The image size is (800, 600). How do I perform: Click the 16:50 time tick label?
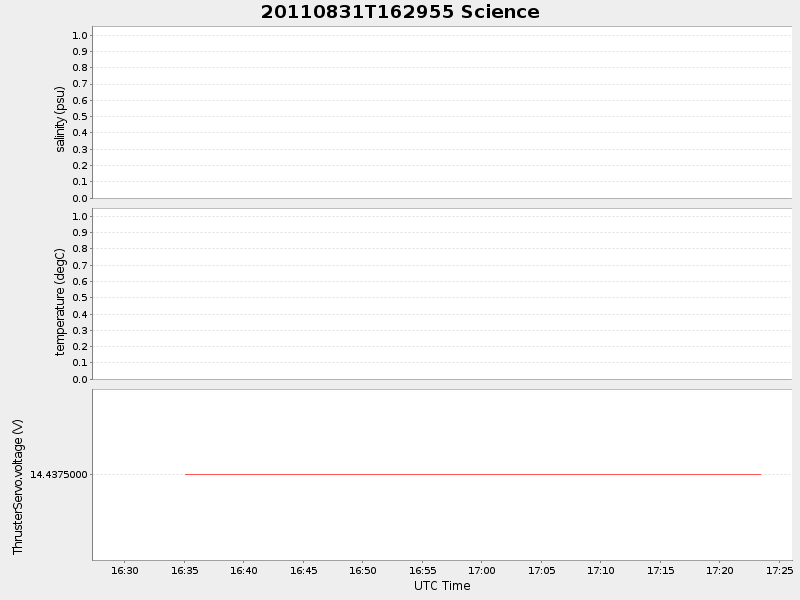tap(363, 570)
